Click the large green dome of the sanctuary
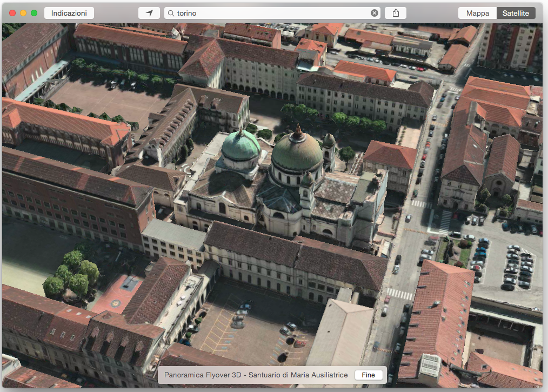The width and height of the screenshot is (548, 392). tap(297, 152)
